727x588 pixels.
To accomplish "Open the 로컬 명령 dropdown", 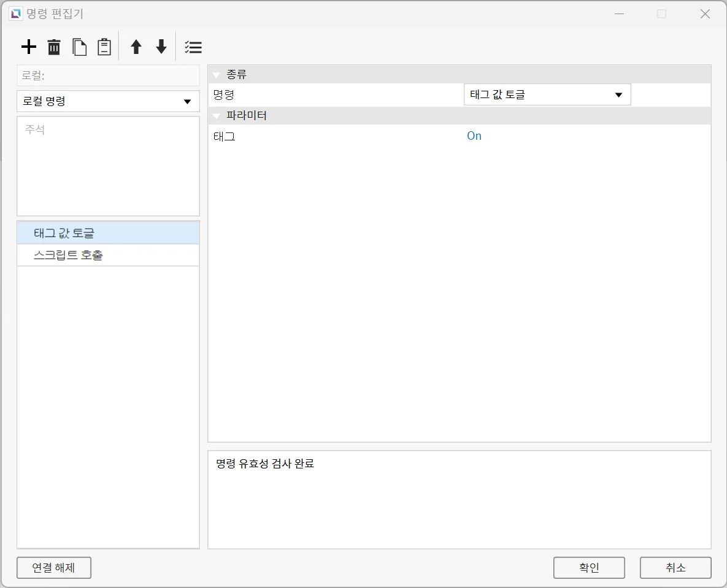I will point(108,102).
